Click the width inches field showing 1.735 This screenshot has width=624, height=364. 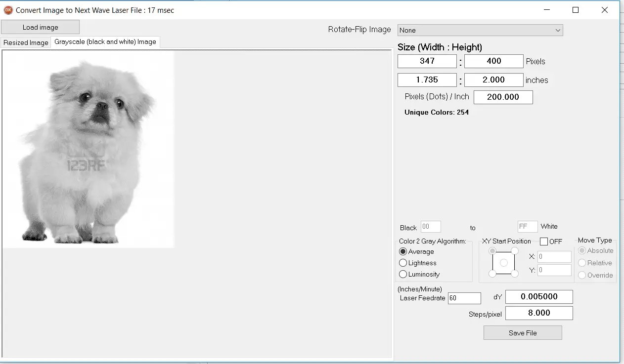pyautogui.click(x=427, y=80)
